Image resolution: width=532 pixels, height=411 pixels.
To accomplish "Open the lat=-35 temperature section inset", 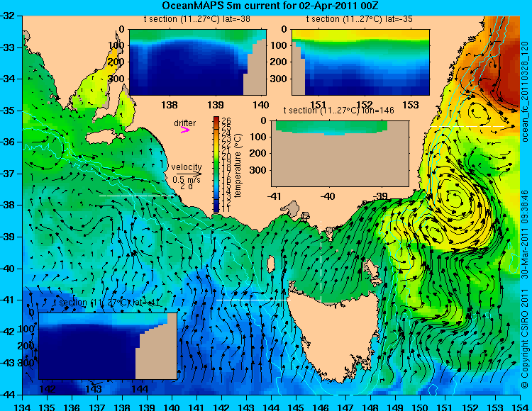I will [x=360, y=62].
